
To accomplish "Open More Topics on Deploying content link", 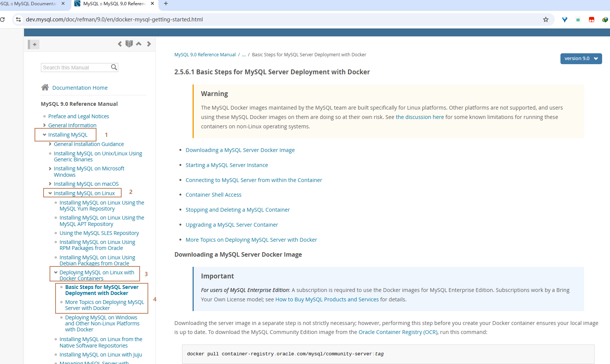I will (x=251, y=240).
